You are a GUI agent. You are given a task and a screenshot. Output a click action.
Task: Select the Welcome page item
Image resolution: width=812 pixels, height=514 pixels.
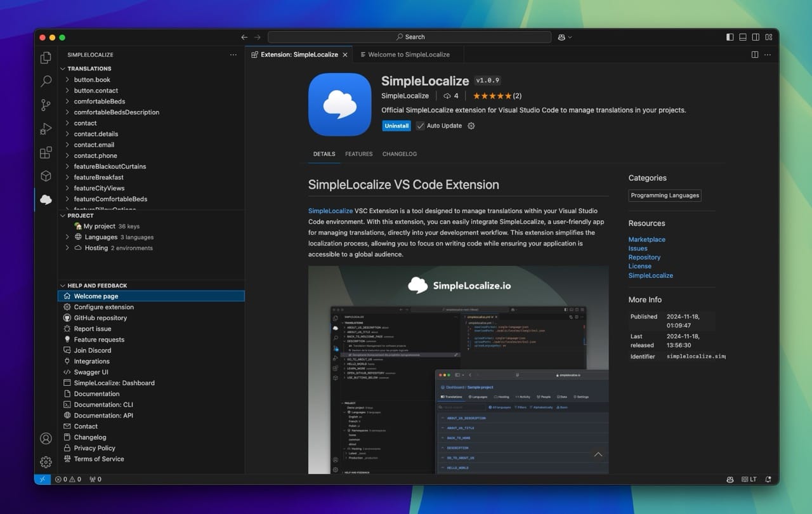pyautogui.click(x=151, y=296)
